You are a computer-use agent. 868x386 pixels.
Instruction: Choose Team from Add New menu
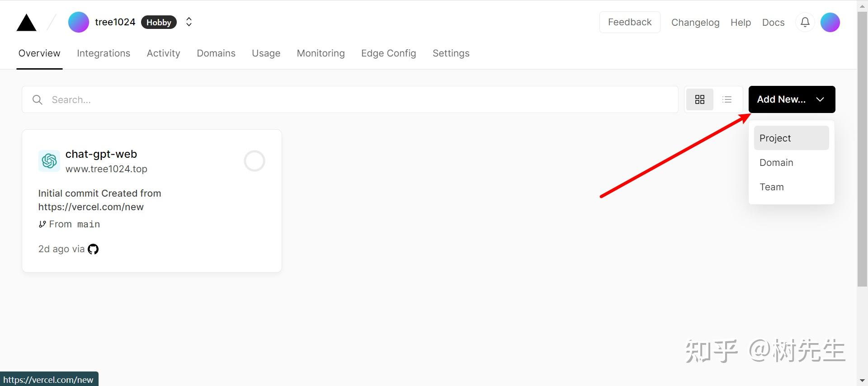[791, 187]
